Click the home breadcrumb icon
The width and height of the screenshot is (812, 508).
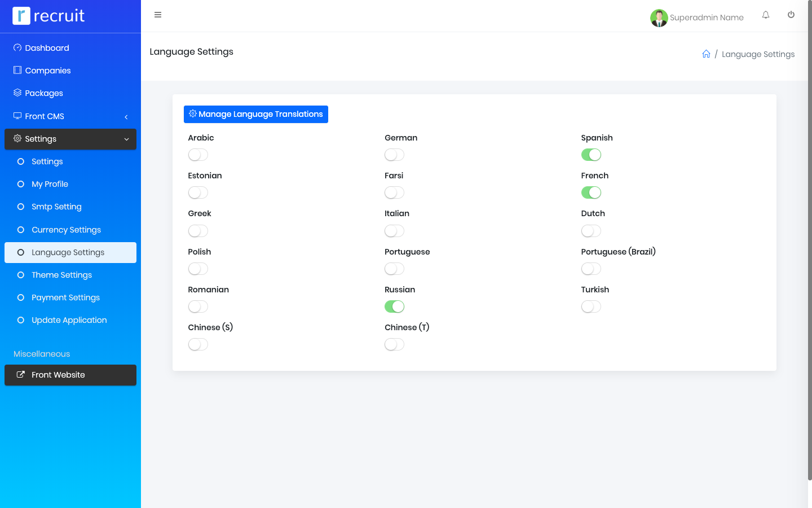click(706, 54)
